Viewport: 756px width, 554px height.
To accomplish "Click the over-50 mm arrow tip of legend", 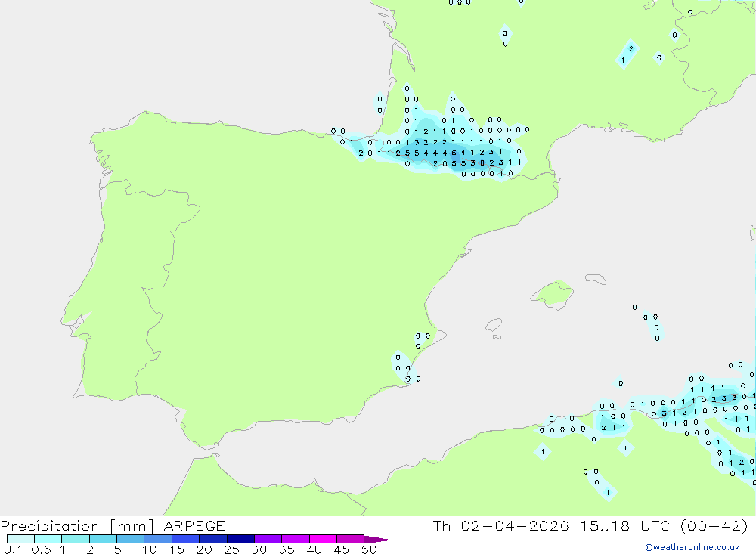I will (x=378, y=540).
